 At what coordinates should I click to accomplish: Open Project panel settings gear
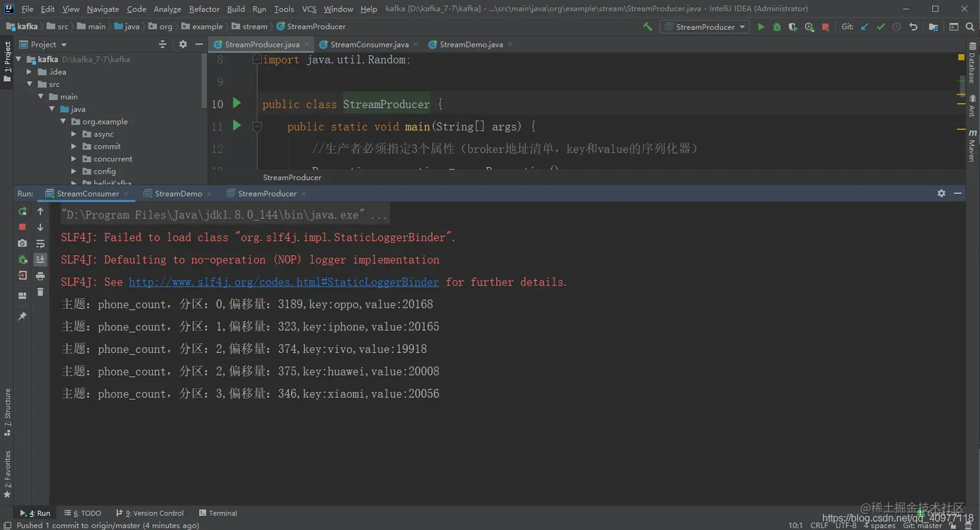pyautogui.click(x=183, y=44)
